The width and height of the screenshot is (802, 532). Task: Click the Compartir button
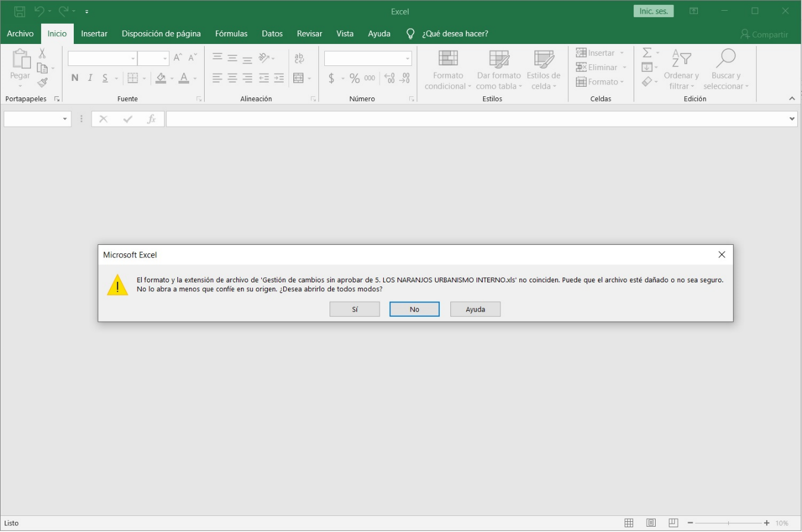pyautogui.click(x=764, y=34)
